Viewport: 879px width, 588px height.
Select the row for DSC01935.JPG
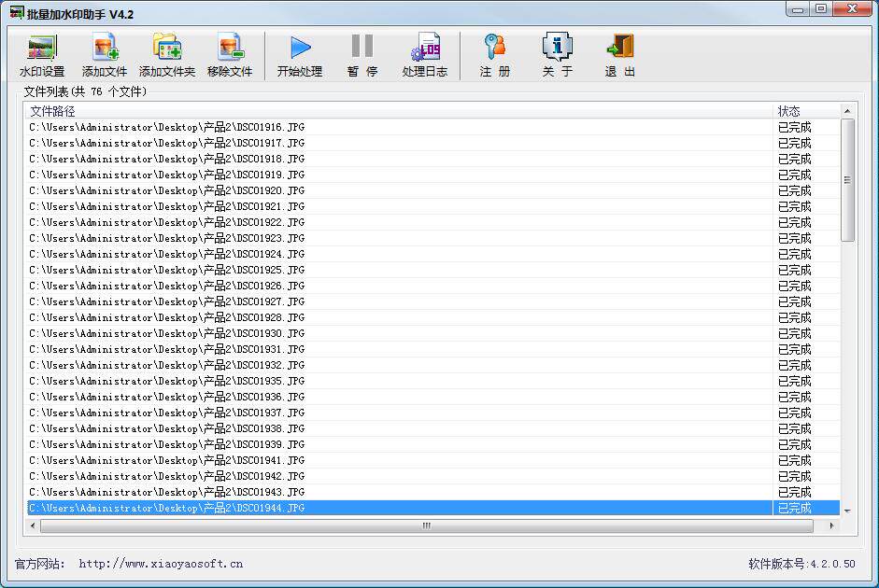(x=433, y=381)
